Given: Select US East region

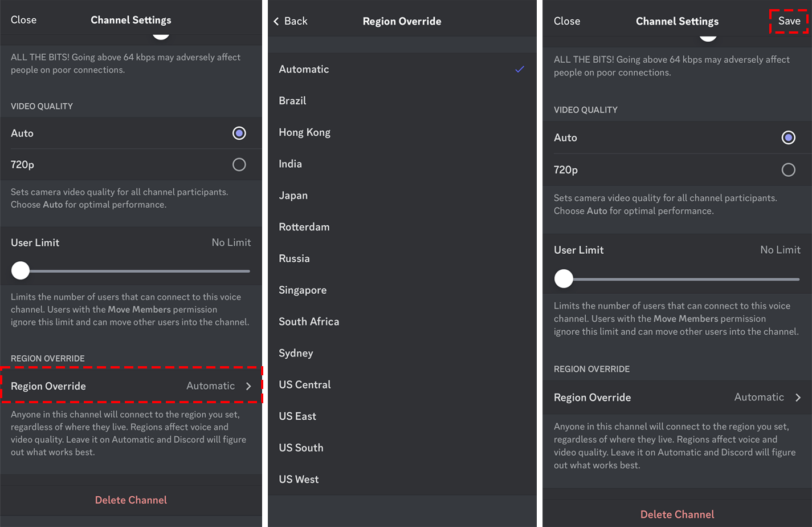Looking at the screenshot, I should coord(297,416).
